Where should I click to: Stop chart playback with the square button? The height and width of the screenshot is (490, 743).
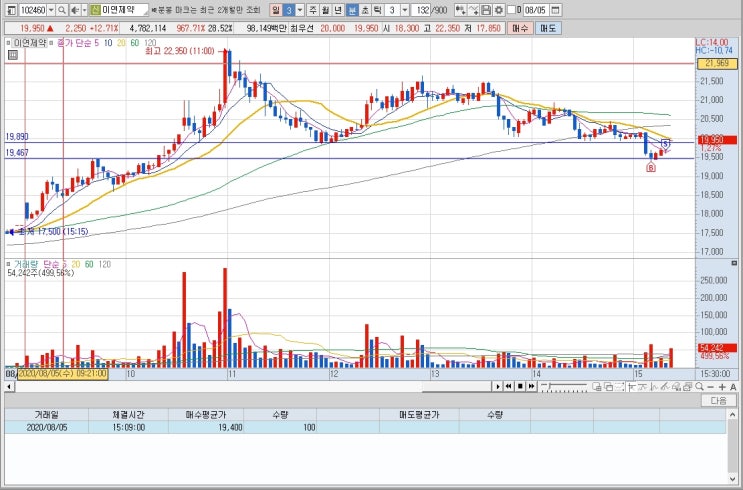520,387
